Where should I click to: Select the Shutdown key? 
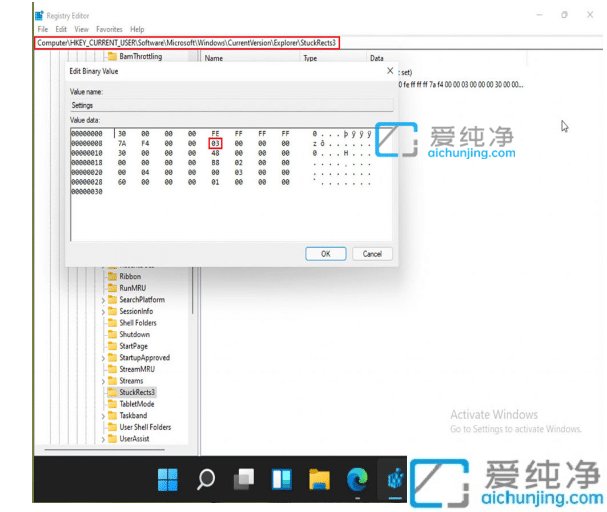pyautogui.click(x=135, y=334)
